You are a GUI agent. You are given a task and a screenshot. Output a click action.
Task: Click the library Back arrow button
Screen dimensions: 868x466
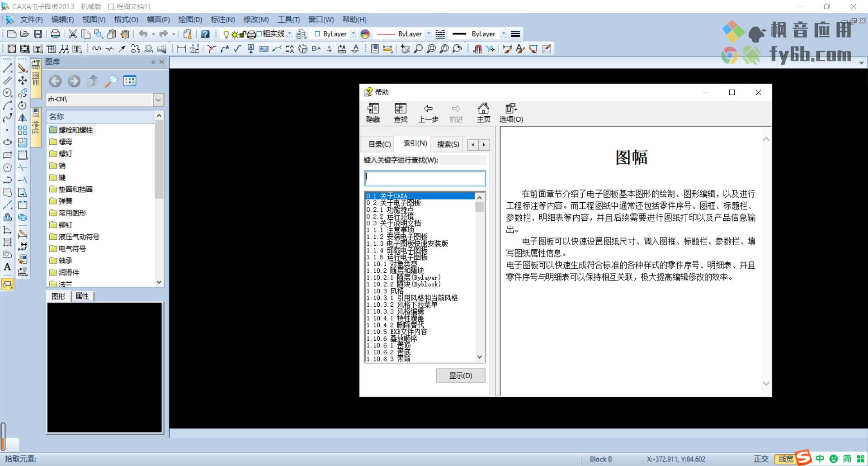(55, 81)
